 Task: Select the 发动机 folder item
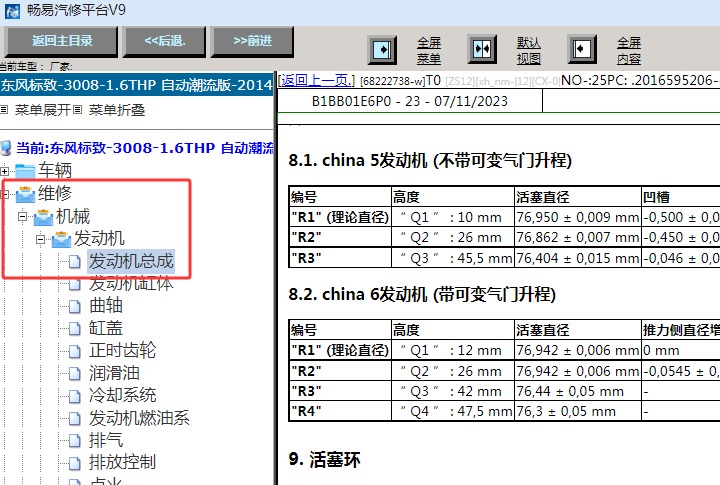(99, 238)
